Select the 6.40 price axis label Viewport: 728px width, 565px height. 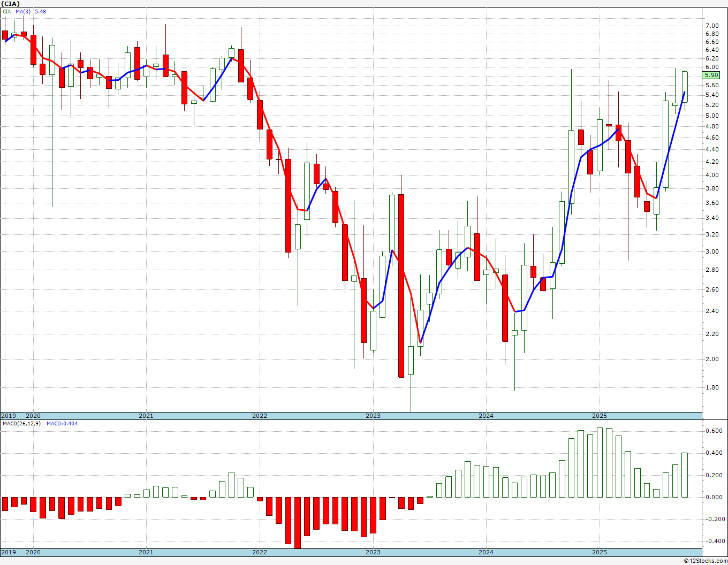pyautogui.click(x=712, y=50)
